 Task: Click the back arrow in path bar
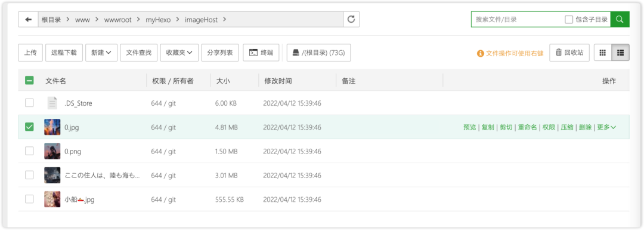tap(29, 19)
